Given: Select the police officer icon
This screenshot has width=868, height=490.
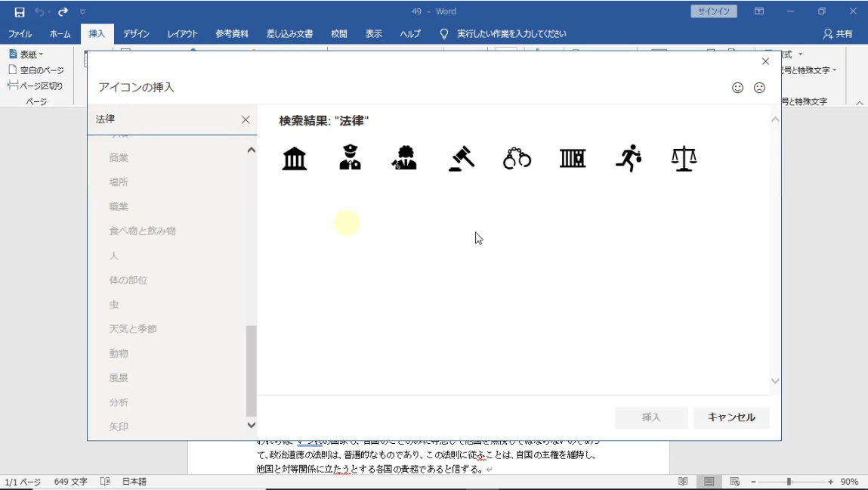Looking at the screenshot, I should pyautogui.click(x=350, y=158).
